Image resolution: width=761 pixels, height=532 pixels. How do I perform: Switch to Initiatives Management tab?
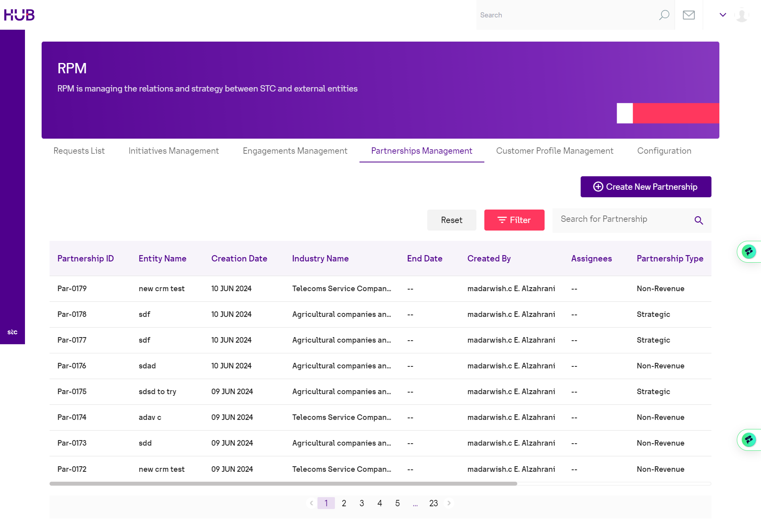pyautogui.click(x=173, y=151)
